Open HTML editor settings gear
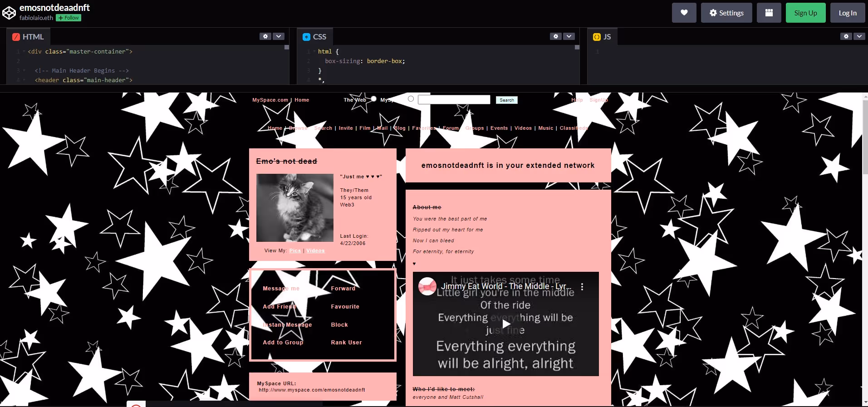 coord(265,36)
